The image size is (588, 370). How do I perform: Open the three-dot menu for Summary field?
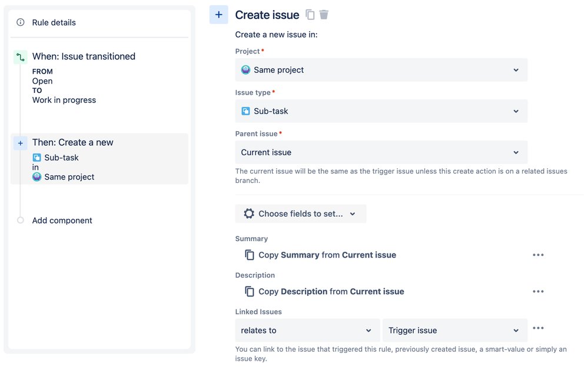pos(538,255)
